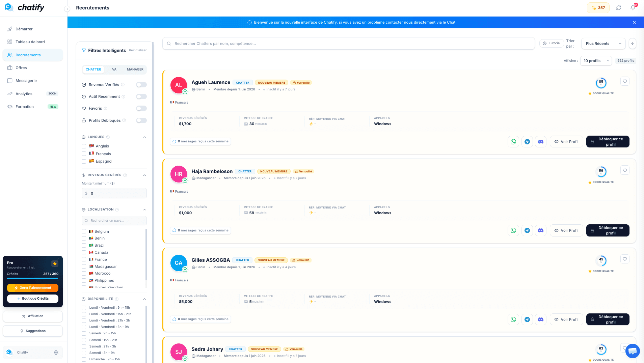Check the Français language checkbox
Viewport: 644px width, 363px height.
point(84,154)
